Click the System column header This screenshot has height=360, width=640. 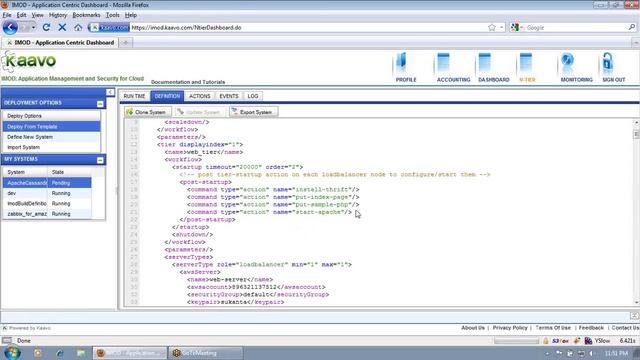[x=25, y=172]
